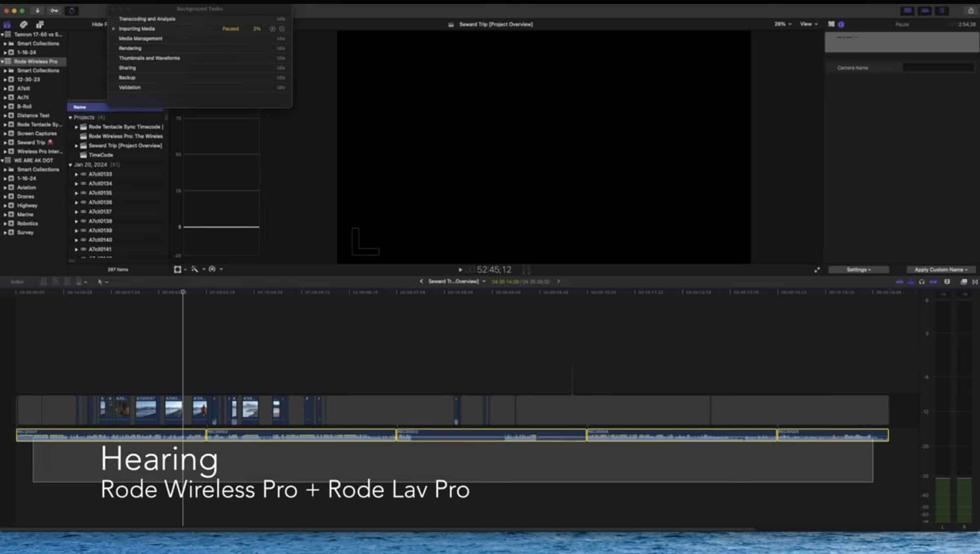
Task: Select the Drones event
Action: pos(25,197)
